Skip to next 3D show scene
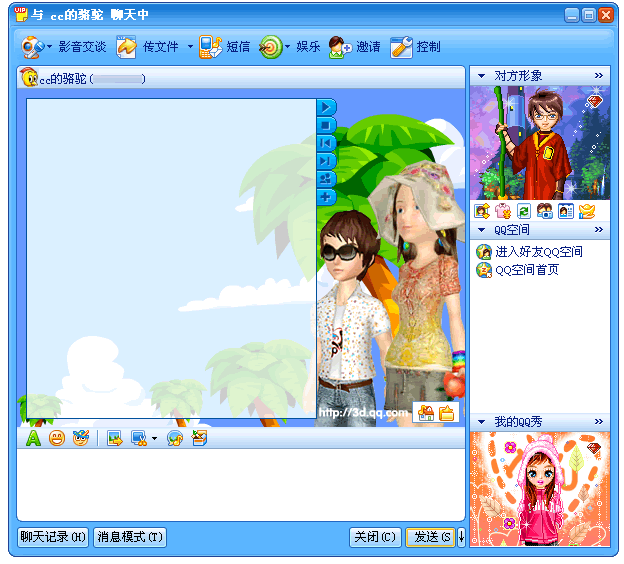Viewport: 624px width, 564px height. point(326,161)
